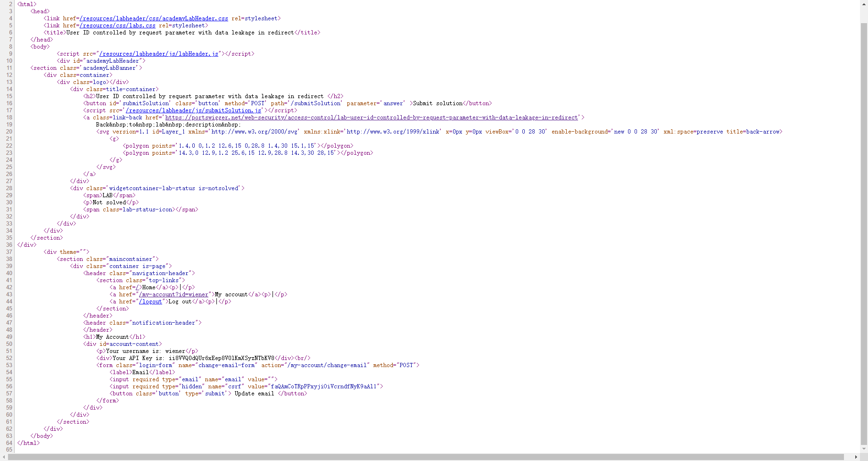Image resolution: width=868 pixels, height=461 pixels.
Task: Click the h1 "My Account" text
Action: tap(113, 337)
